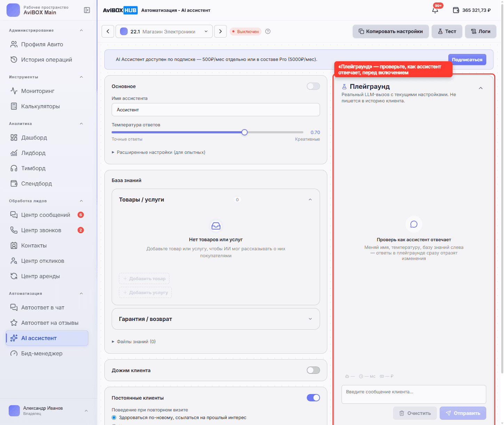
Task: Collapse the sidebar with panel icon
Action: point(87,10)
